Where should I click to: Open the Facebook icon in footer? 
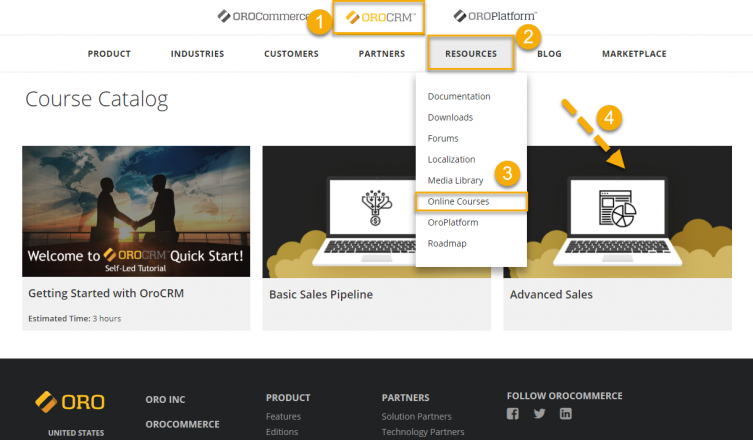512,414
